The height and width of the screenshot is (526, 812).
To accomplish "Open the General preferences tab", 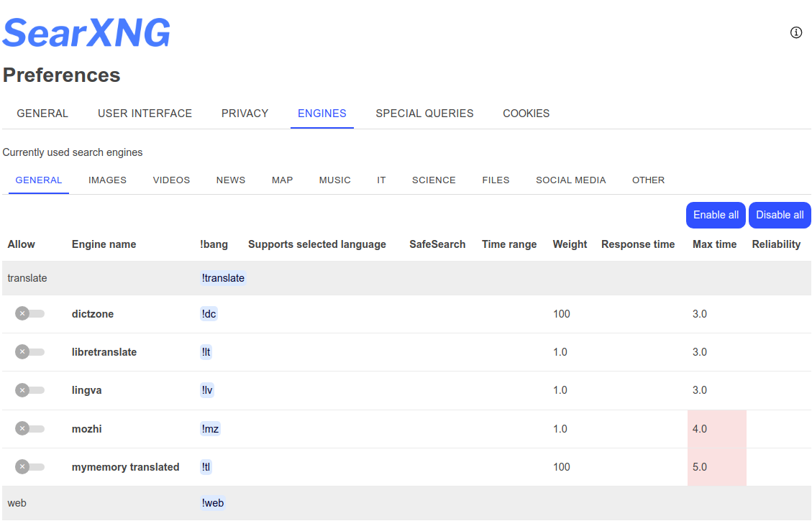I will tap(42, 114).
